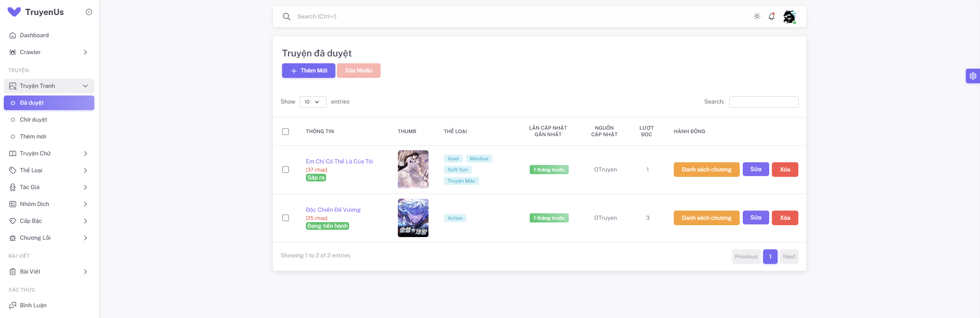980x318 pixels.
Task: Open the notifications bell
Action: (x=771, y=16)
